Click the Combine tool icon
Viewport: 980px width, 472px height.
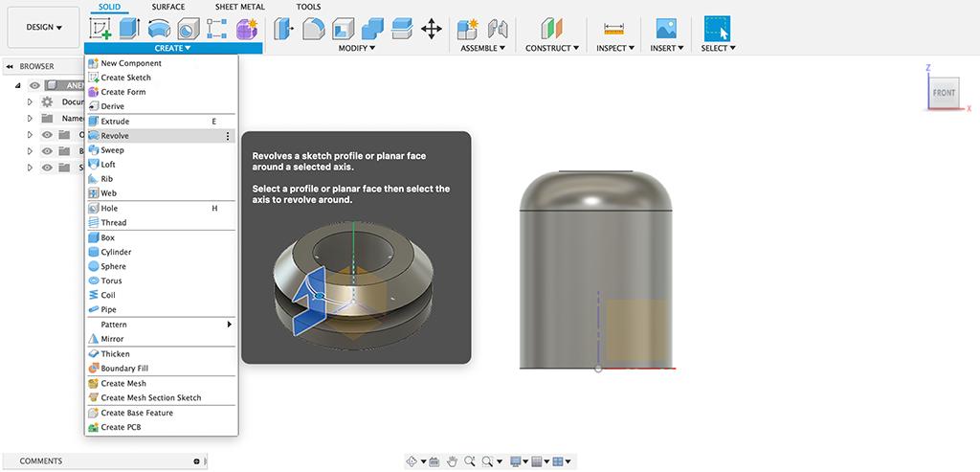click(372, 29)
